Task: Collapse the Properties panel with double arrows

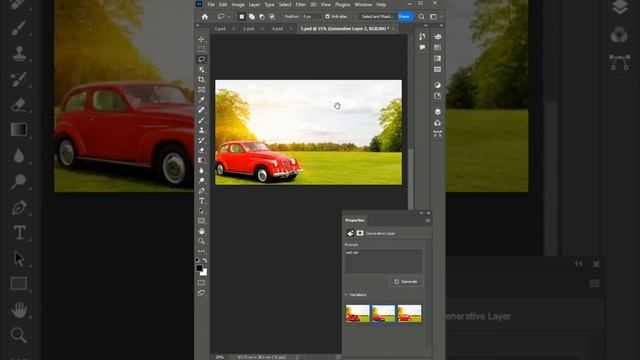Action: point(421,213)
